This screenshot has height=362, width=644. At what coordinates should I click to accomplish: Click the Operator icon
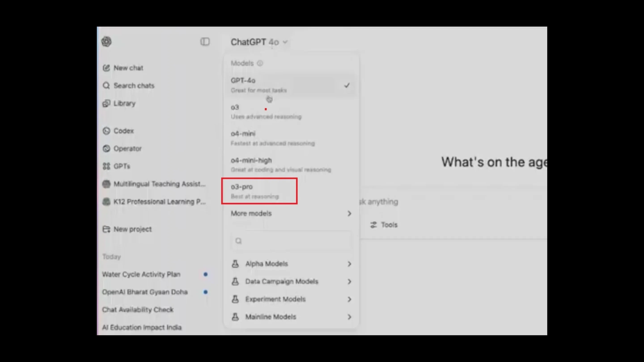click(106, 149)
